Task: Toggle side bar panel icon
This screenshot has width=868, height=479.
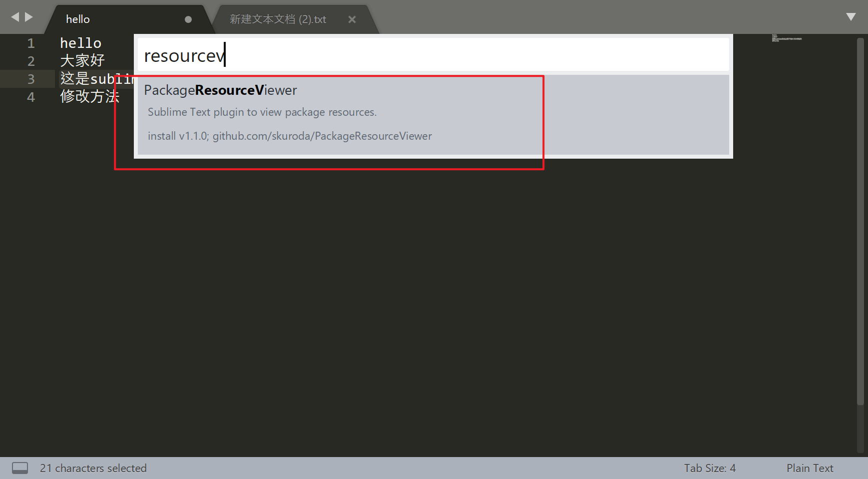Action: (x=20, y=468)
